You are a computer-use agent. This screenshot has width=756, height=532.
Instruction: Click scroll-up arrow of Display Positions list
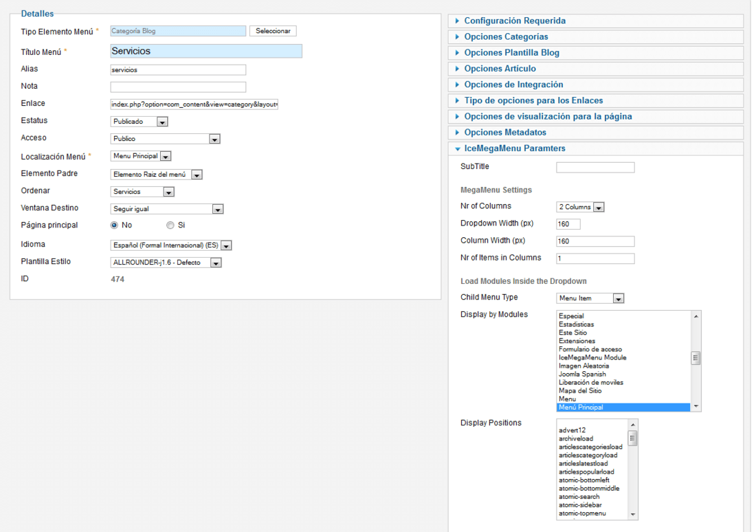(x=632, y=425)
